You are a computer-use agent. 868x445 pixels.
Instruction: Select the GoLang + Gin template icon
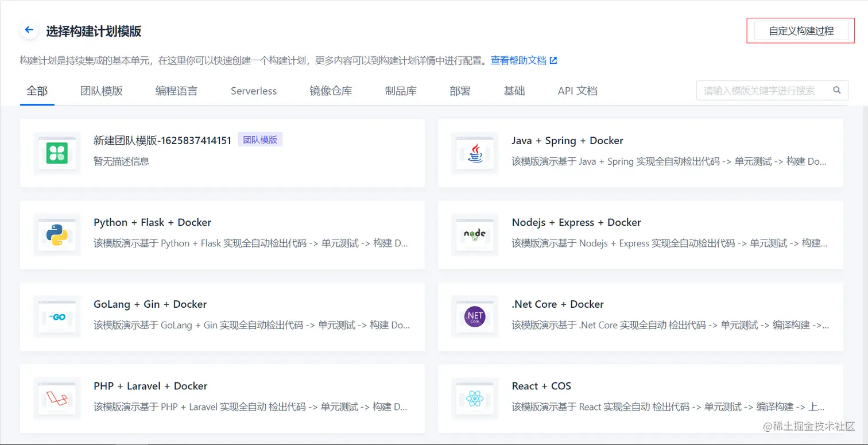(x=57, y=316)
